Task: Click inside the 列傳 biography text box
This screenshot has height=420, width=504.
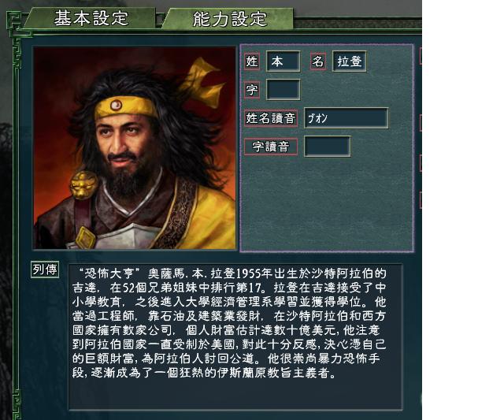Action: [x=235, y=336]
